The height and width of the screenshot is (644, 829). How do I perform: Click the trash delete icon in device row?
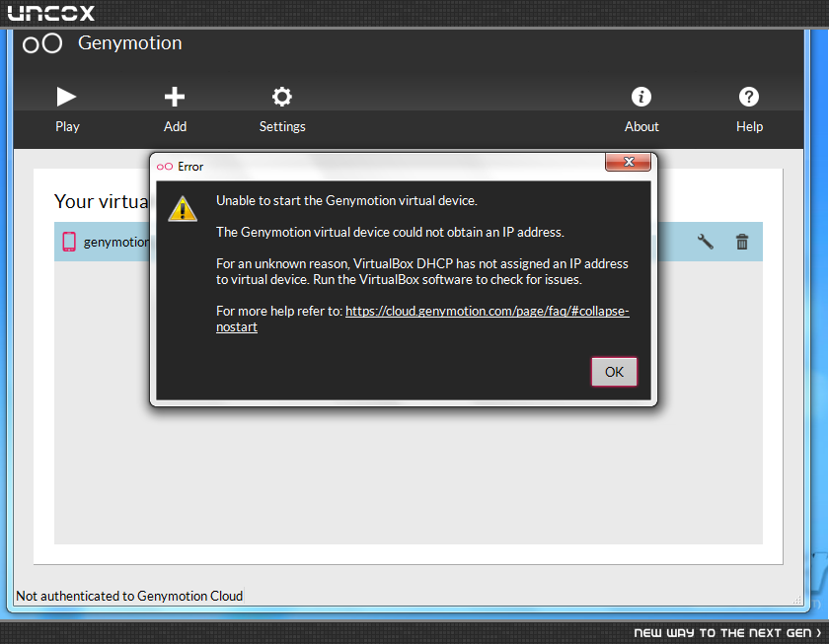pyautogui.click(x=742, y=242)
